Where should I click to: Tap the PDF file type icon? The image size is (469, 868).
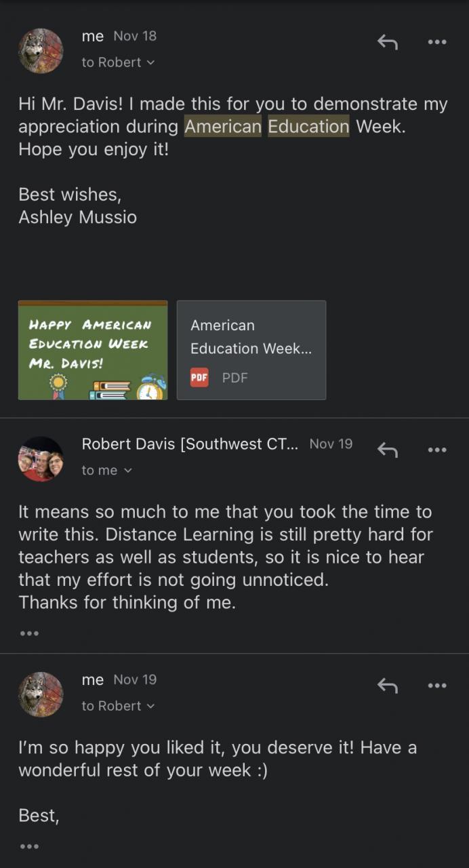tap(199, 378)
